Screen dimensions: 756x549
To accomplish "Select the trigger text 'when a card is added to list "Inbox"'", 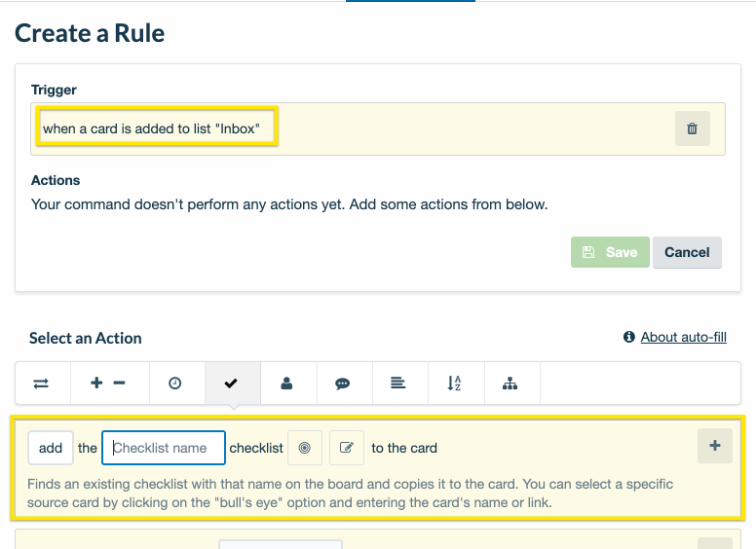I will coord(151,129).
